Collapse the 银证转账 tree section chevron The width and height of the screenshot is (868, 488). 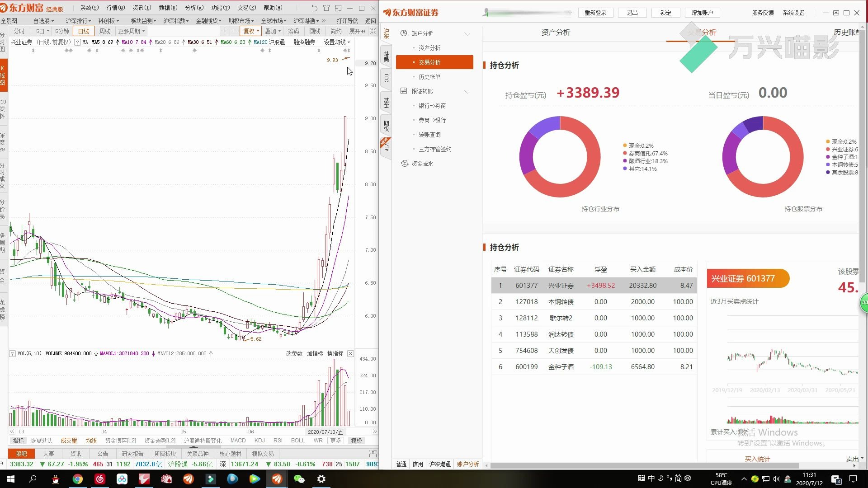[x=467, y=92]
